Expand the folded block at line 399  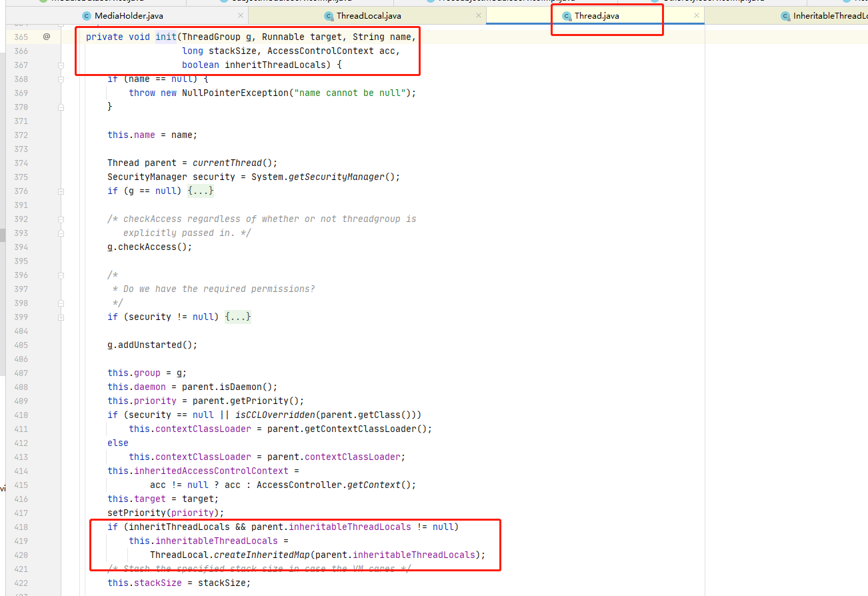pyautogui.click(x=61, y=317)
